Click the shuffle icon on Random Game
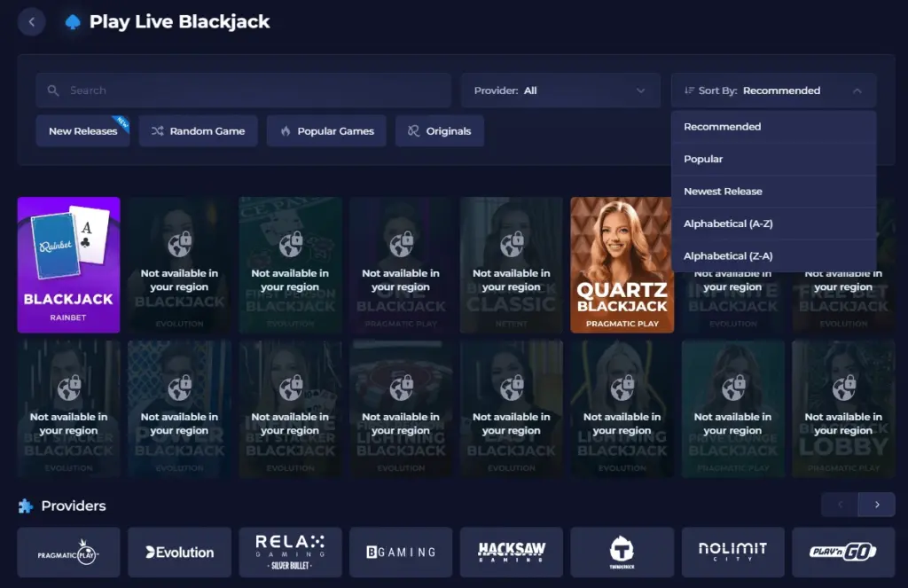 tap(158, 131)
